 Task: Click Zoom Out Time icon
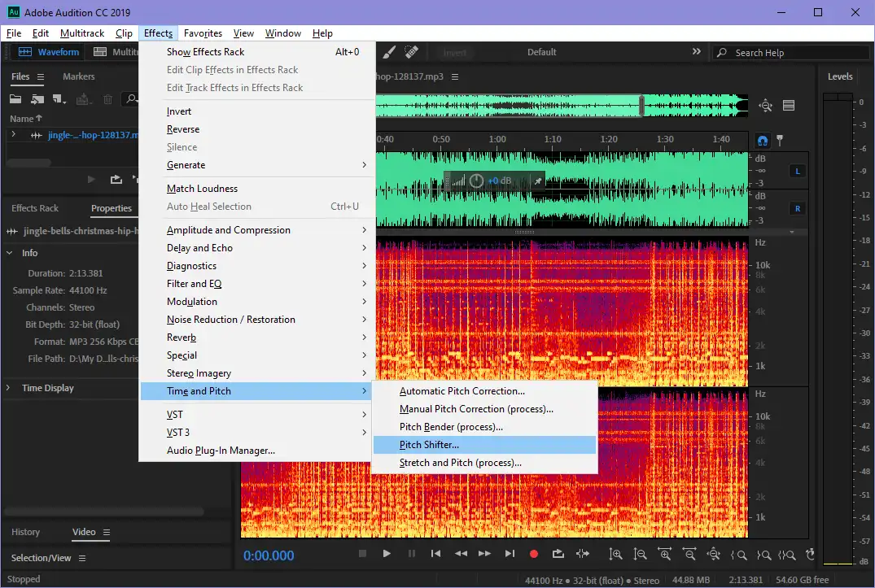pyautogui.click(x=689, y=554)
